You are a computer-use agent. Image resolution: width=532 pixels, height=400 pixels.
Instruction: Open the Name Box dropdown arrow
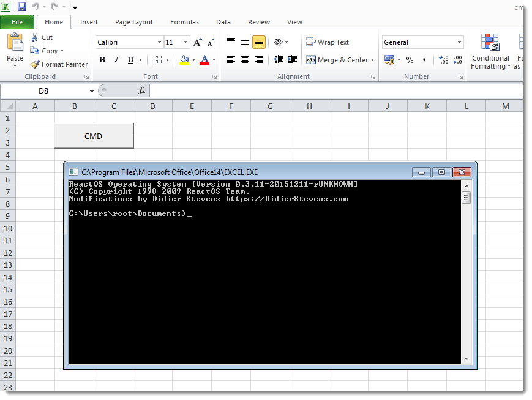92,91
